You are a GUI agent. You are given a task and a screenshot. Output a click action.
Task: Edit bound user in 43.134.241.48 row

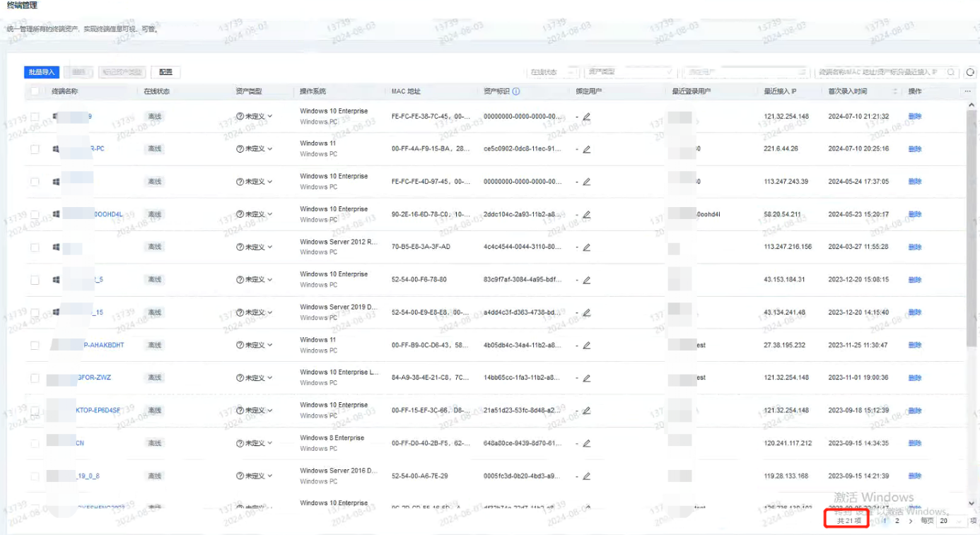(x=586, y=312)
